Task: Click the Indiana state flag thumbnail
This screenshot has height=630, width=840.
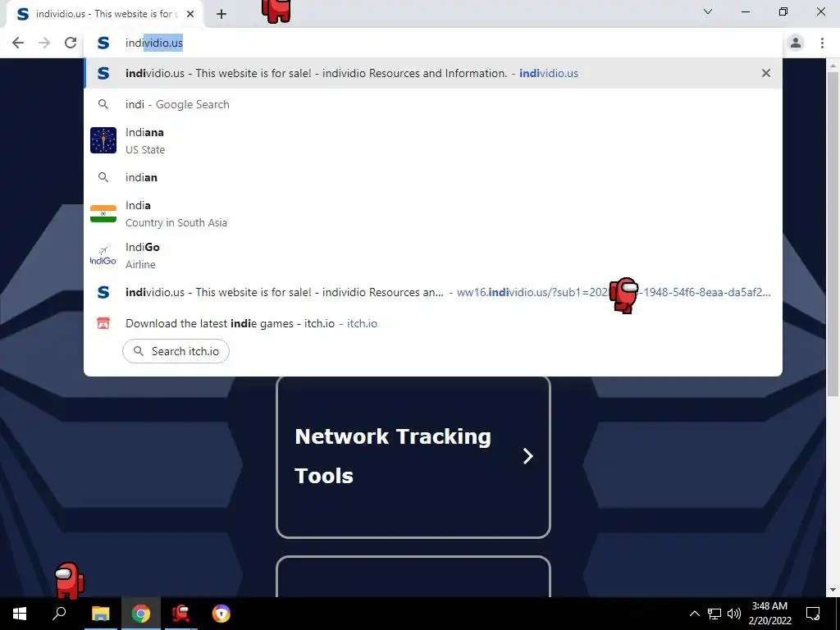Action: [103, 140]
